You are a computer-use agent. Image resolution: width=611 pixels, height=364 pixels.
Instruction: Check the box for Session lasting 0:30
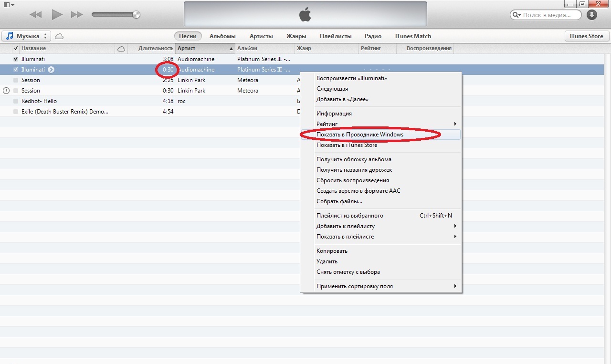pos(16,91)
